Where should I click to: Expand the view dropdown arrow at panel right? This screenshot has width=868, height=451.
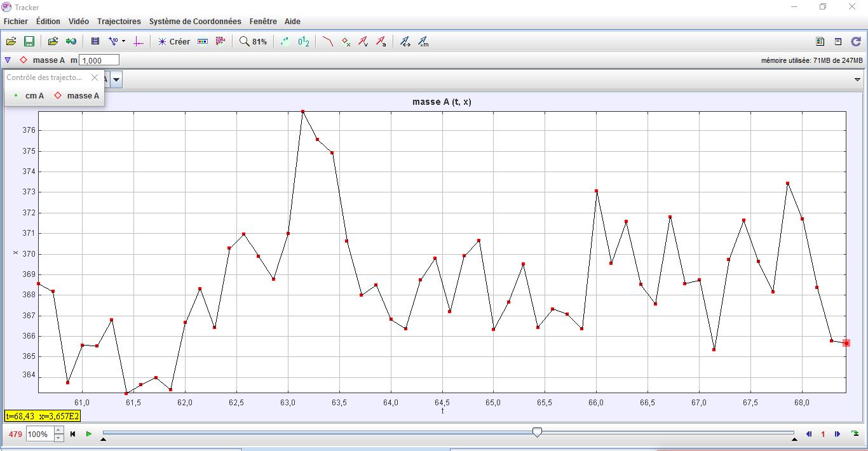coord(858,79)
